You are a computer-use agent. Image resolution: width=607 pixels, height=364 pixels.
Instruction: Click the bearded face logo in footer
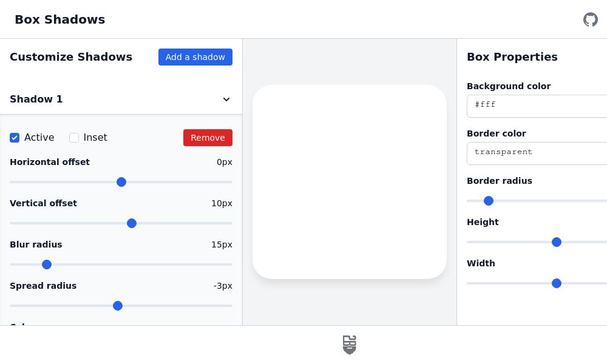coord(349,345)
